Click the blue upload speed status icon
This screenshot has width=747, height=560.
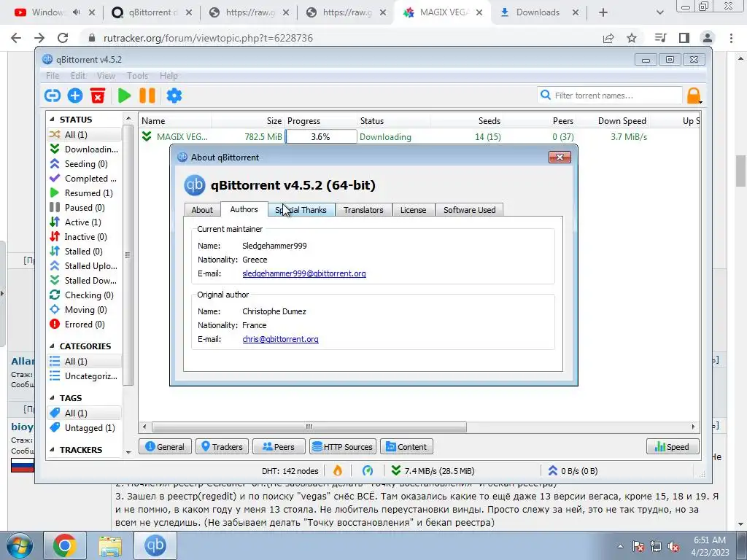click(x=553, y=471)
